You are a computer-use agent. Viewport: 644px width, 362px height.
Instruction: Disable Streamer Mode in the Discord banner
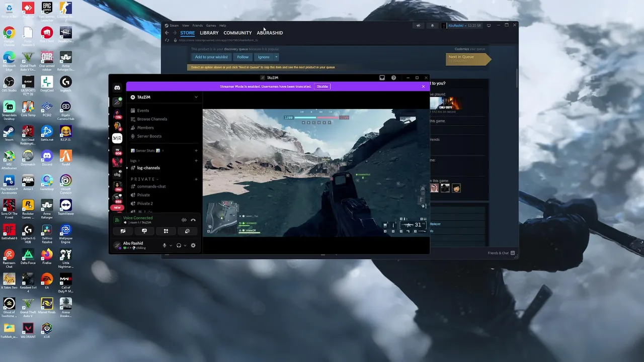(322, 86)
